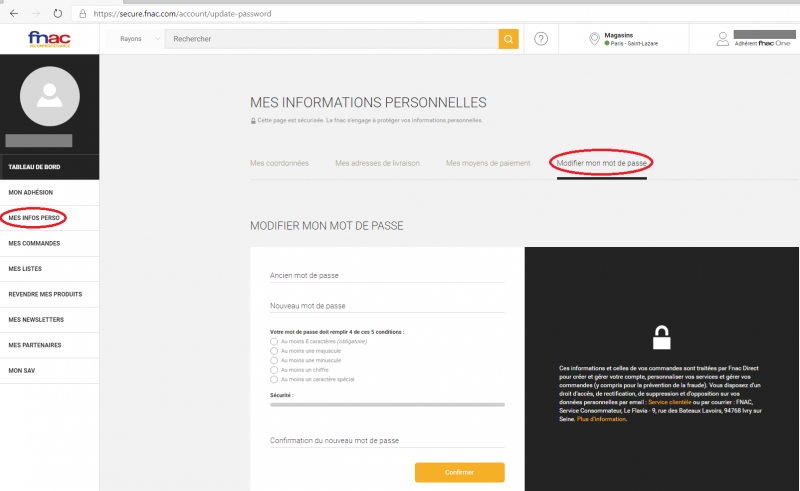Click radio Au moins une minuscule
The width and height of the screenshot is (800, 491).
pos(274,360)
